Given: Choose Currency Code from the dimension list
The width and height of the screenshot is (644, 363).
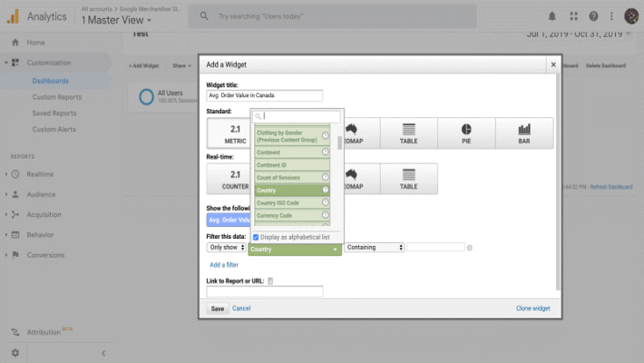Looking at the screenshot, I should 289,215.
